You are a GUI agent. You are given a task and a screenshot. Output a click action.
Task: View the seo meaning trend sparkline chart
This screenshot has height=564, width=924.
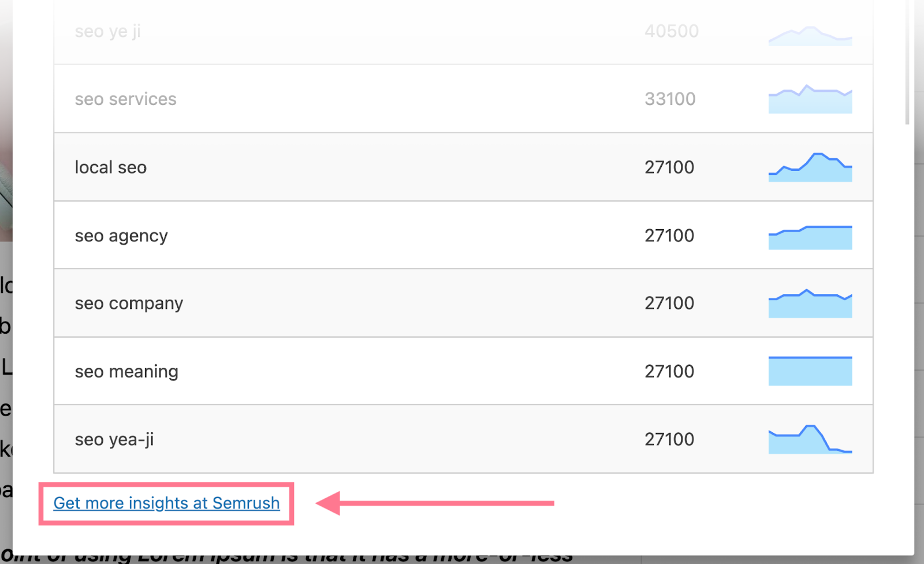tap(810, 371)
